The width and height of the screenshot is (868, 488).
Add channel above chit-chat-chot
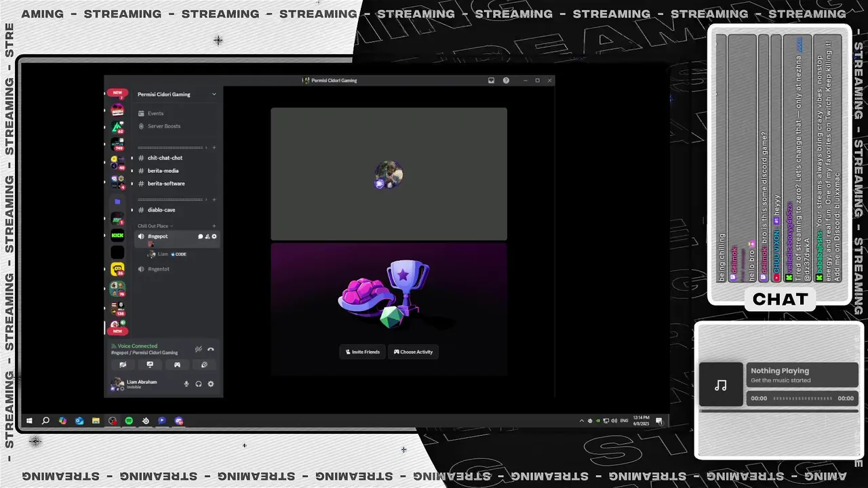click(x=214, y=147)
